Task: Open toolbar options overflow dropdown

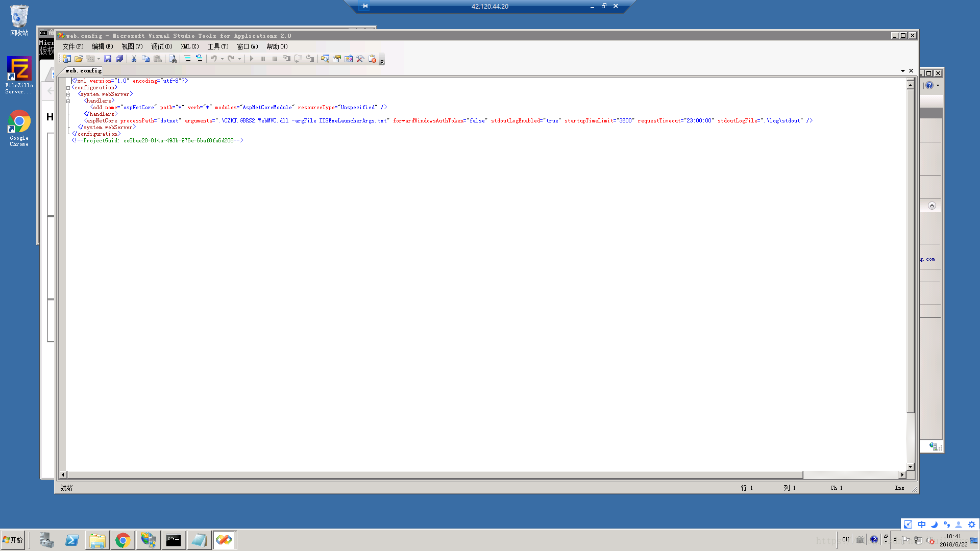Action: [382, 61]
